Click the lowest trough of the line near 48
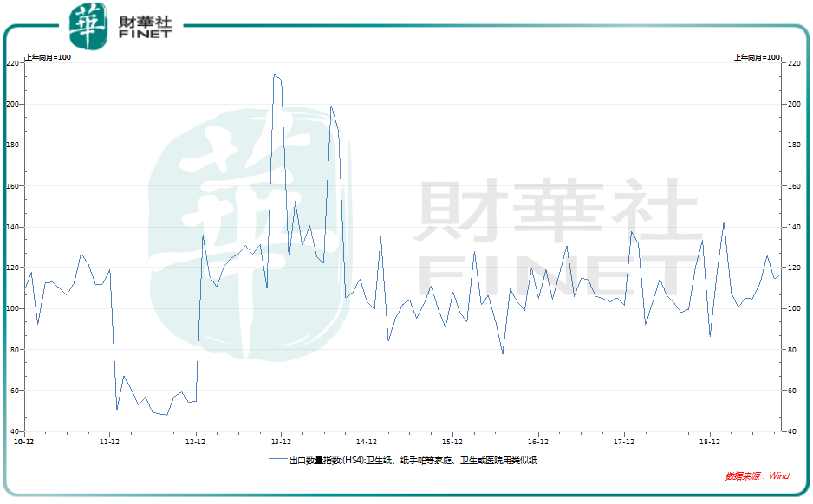This screenshot has width=813, height=504. point(166,415)
